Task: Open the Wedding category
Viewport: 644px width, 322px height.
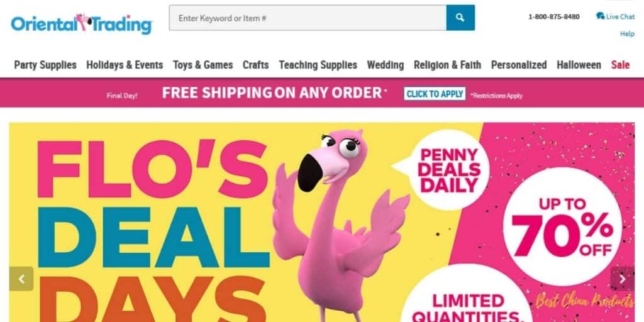Action: [386, 65]
